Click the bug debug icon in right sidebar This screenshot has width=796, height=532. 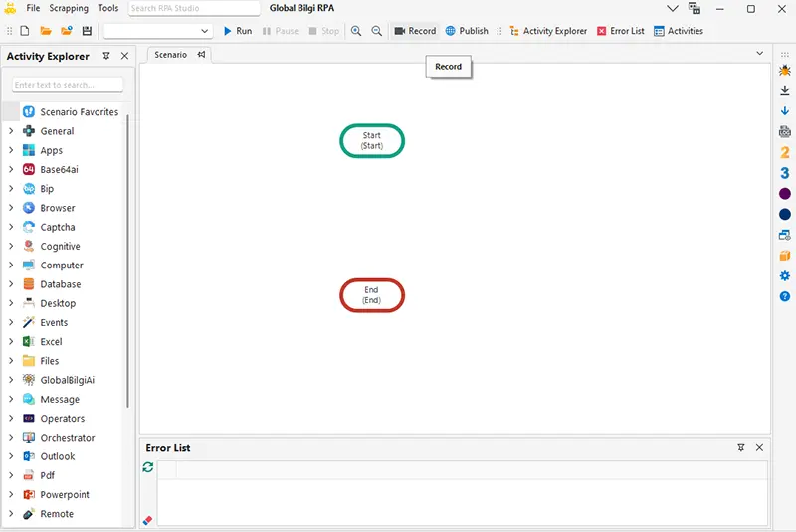click(785, 71)
